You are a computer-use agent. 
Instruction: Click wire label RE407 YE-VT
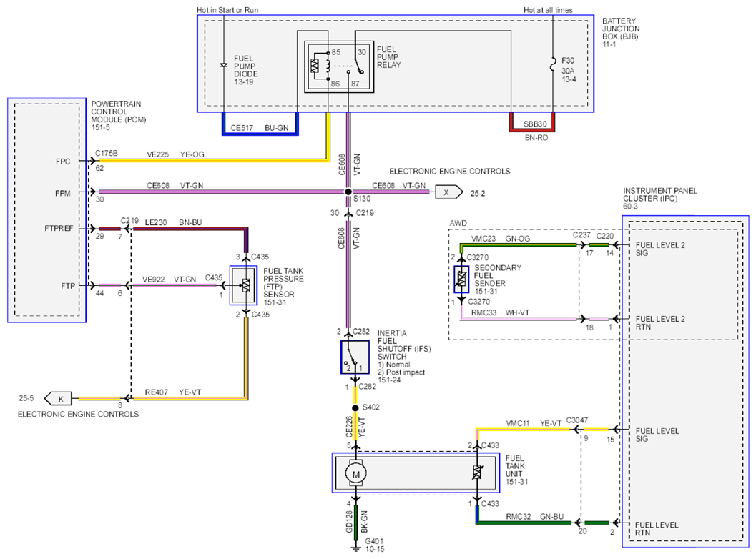[172, 392]
